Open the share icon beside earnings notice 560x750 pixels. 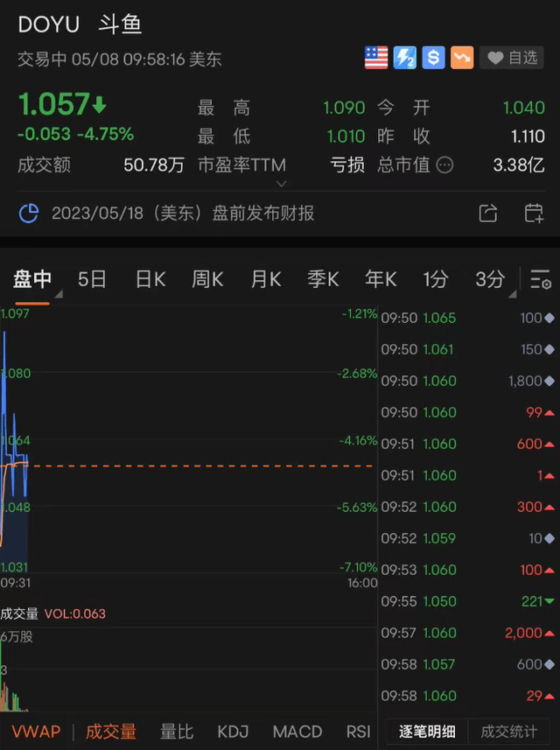pos(488,214)
